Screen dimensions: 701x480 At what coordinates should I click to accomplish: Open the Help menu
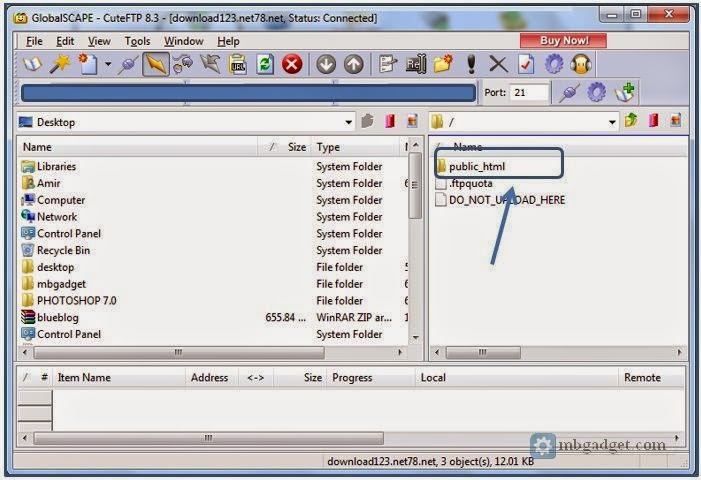(x=228, y=41)
